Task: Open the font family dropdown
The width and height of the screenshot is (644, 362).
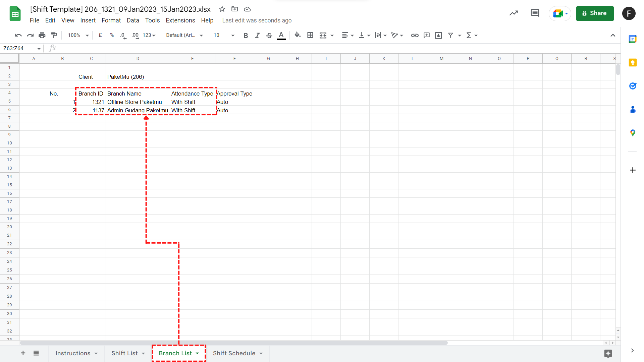Action: [x=184, y=35]
